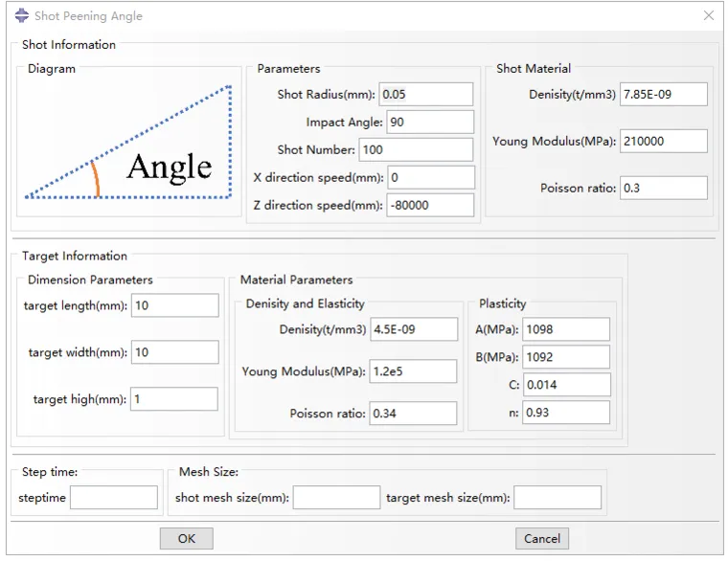Click the Parameters group title
This screenshot has height=561, width=728.
click(x=288, y=68)
